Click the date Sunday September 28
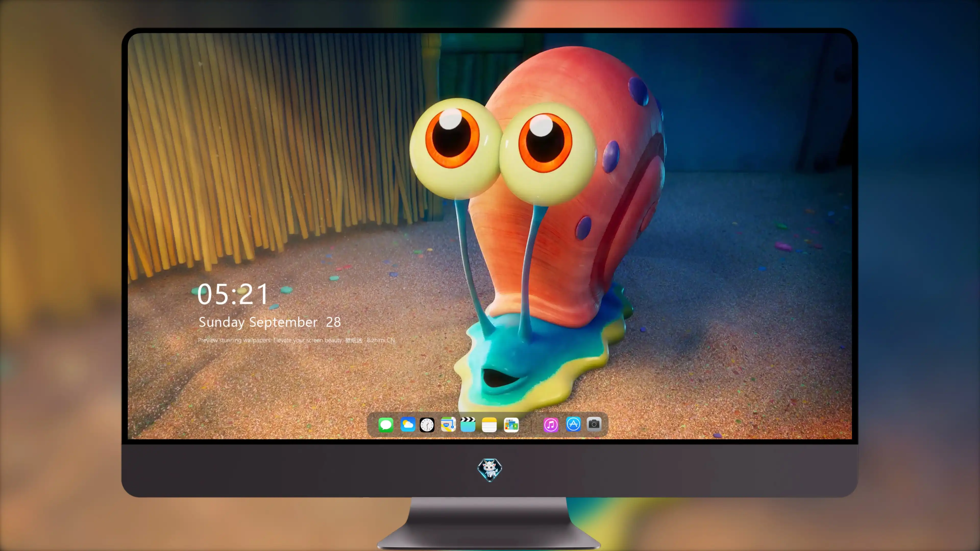 point(270,322)
